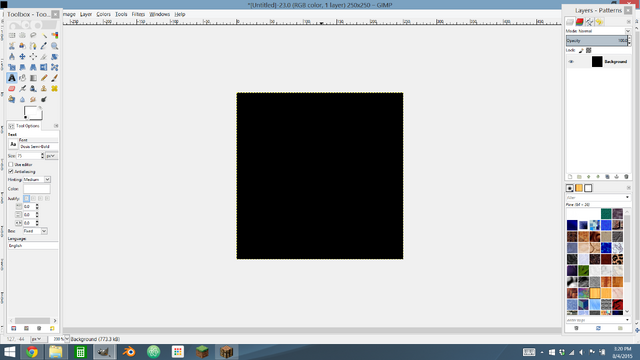
Task: Select the Rotate tool
Action: coord(54,56)
